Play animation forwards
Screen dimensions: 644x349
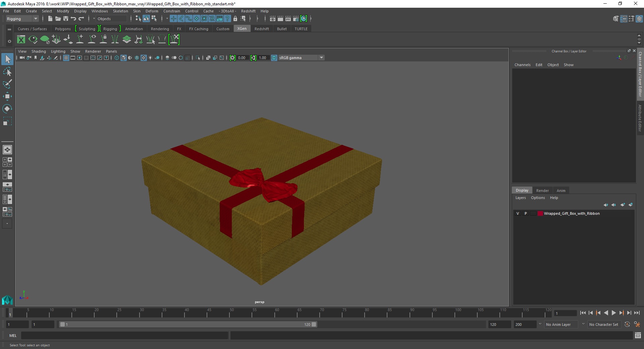tap(613, 313)
